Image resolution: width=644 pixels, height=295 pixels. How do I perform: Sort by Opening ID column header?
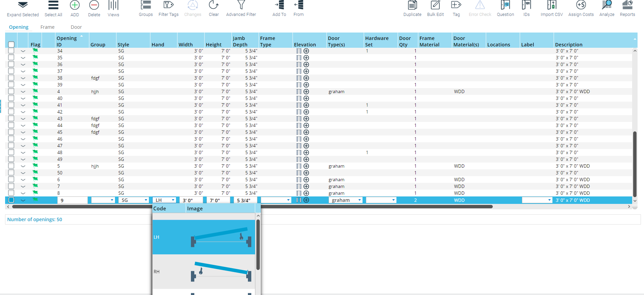tap(66, 41)
